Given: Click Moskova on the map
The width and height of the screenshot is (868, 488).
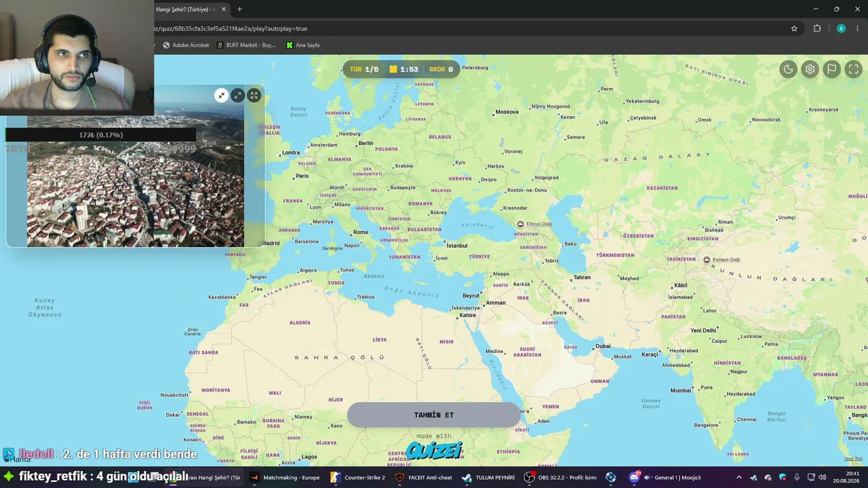Looking at the screenshot, I should tap(507, 112).
